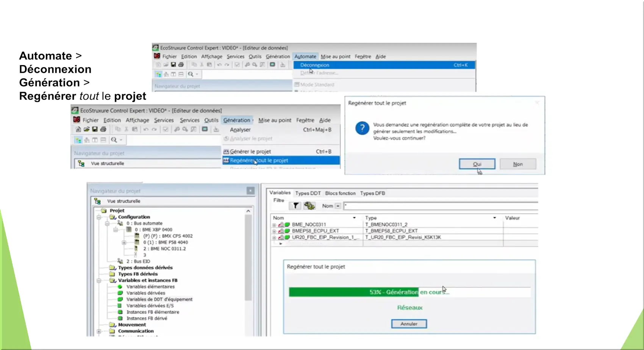Select the Variables tab
The image size is (644, 350).
click(x=280, y=193)
